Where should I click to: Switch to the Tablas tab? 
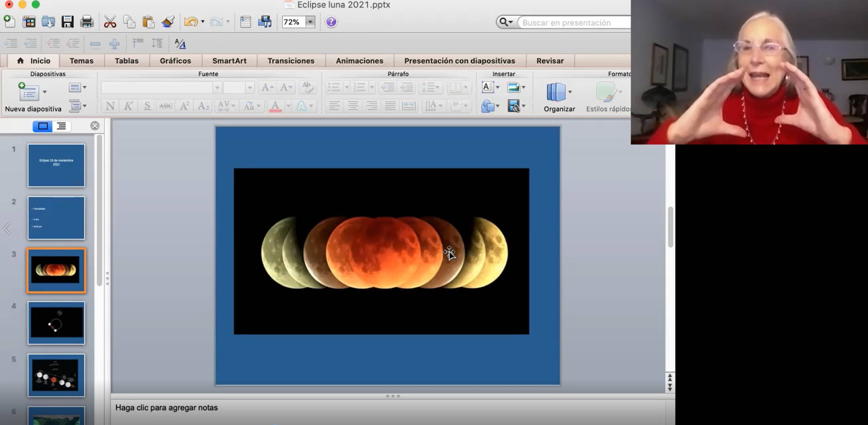pos(126,61)
